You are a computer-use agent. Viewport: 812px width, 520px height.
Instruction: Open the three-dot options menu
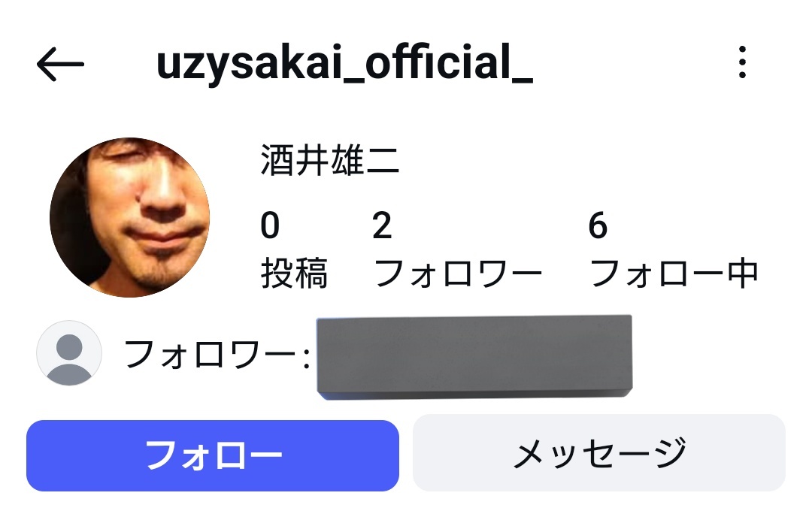point(742,62)
